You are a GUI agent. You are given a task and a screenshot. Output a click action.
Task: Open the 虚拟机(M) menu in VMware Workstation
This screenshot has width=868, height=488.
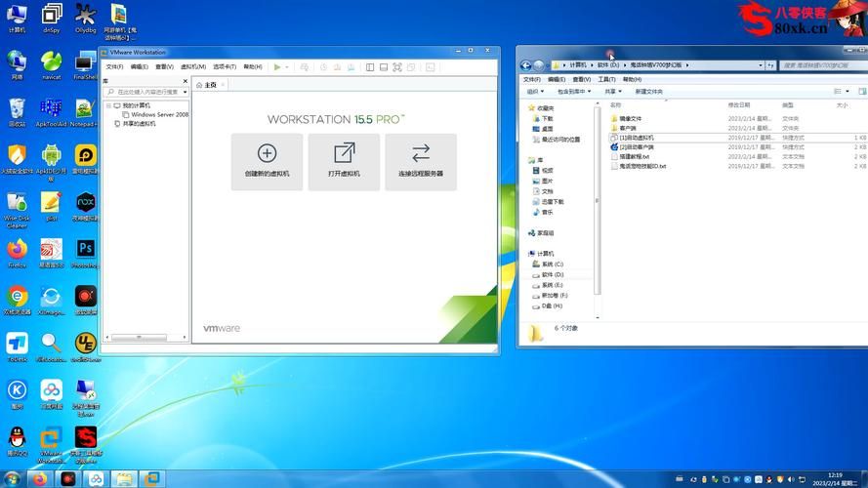point(193,67)
